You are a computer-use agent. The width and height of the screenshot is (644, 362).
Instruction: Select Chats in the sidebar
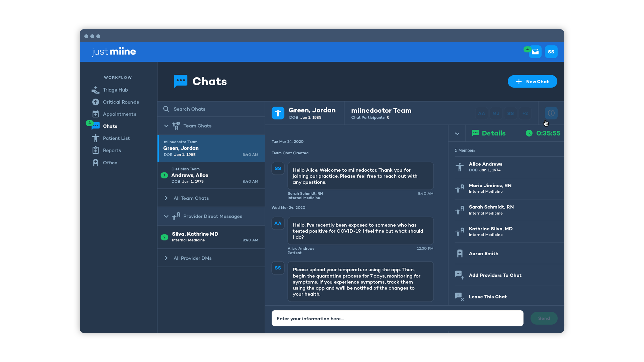[110, 126]
